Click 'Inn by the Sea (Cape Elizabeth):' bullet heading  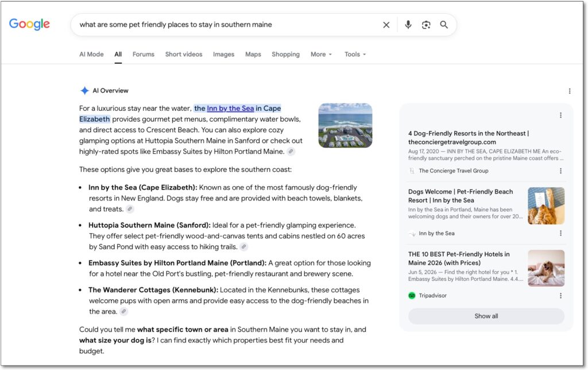coord(143,187)
